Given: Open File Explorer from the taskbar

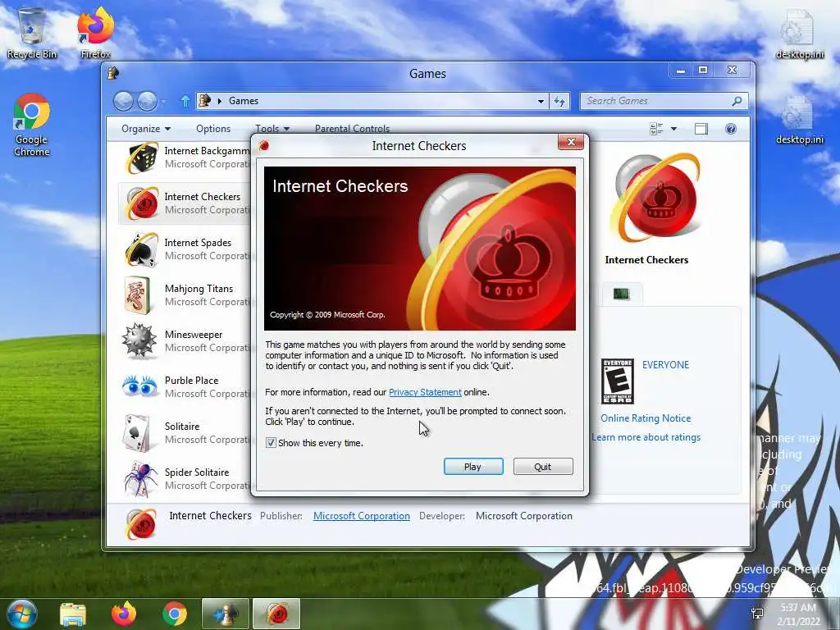Looking at the screenshot, I should coord(73,614).
